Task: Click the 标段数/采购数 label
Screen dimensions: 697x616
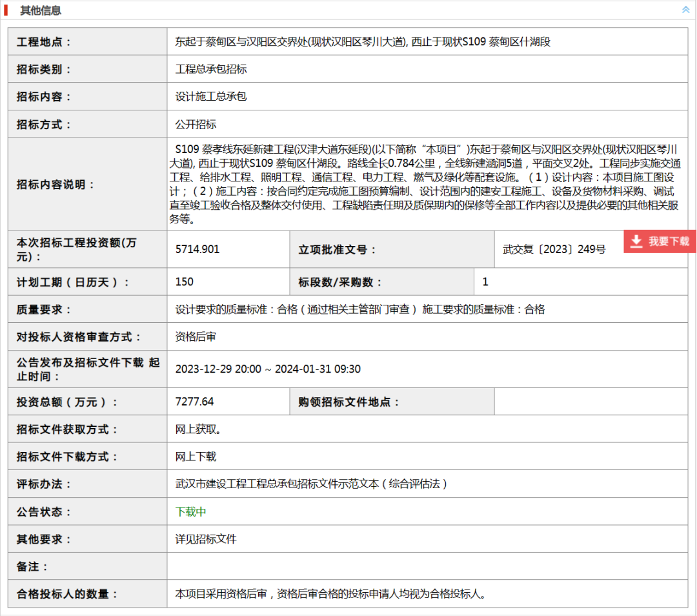Action: (x=340, y=282)
